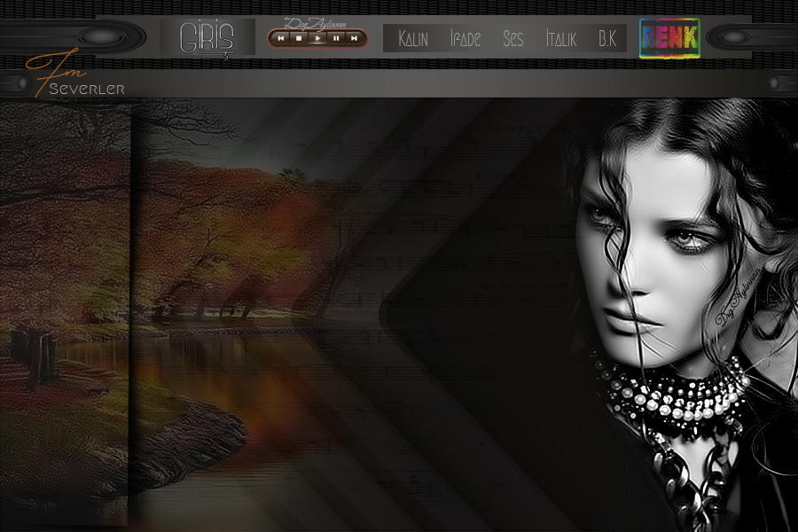Open the İfade emoticons menu
The image size is (798, 532).
465,39
